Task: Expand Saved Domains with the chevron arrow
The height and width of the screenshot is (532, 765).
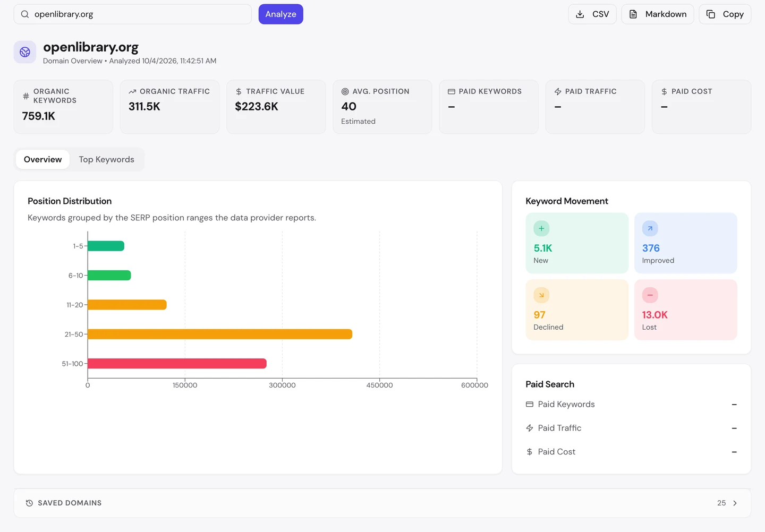Action: tap(735, 503)
